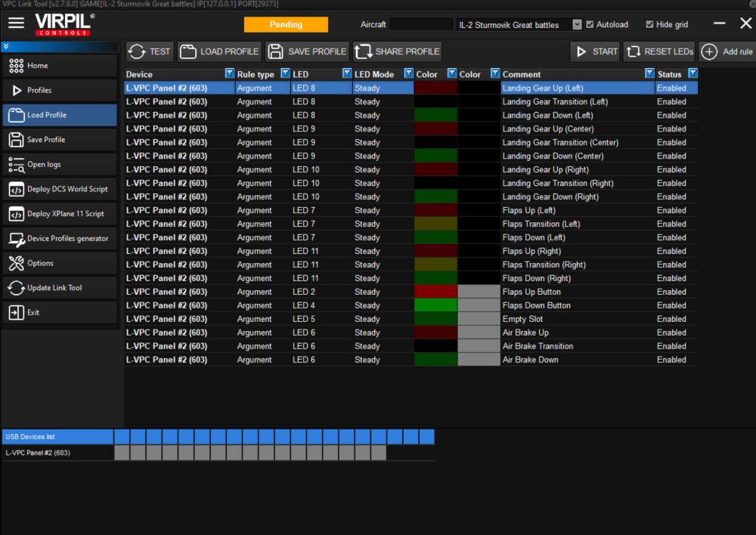Toggle the Hide grid checkbox
This screenshot has height=535, width=756.
[649, 24]
